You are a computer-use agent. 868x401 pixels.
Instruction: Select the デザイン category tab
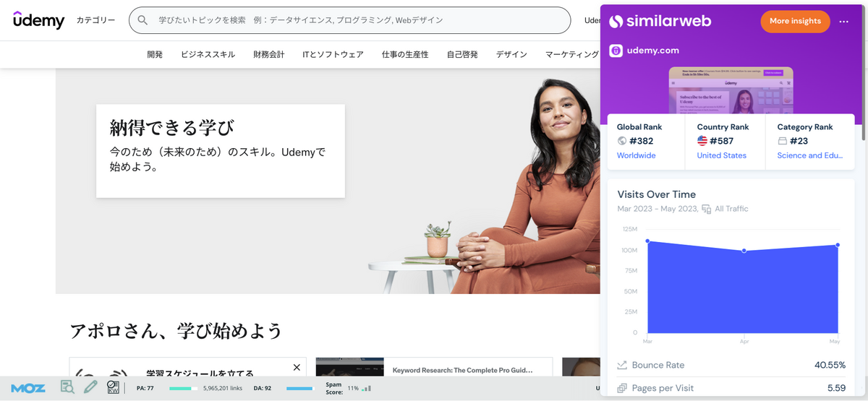[x=511, y=54]
